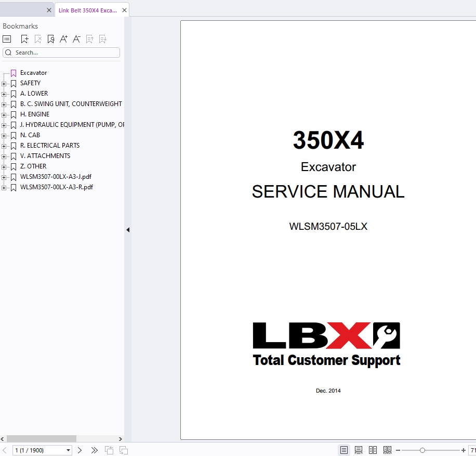Jump to V. ATTACHMENTS section
Viewport: 476px width, 456px height.
click(45, 156)
